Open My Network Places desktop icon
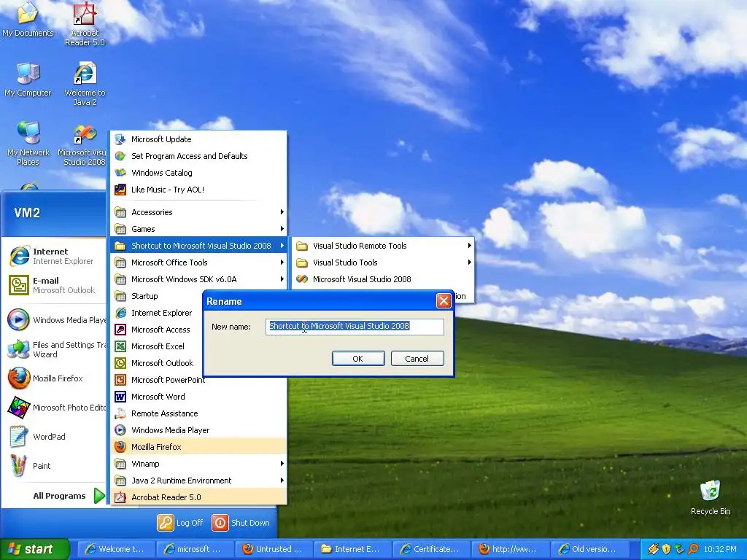This screenshot has width=747, height=560. click(x=28, y=143)
